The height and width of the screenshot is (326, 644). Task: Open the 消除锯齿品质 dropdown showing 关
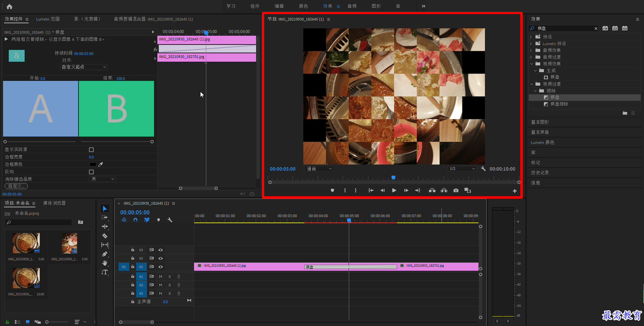click(x=102, y=179)
